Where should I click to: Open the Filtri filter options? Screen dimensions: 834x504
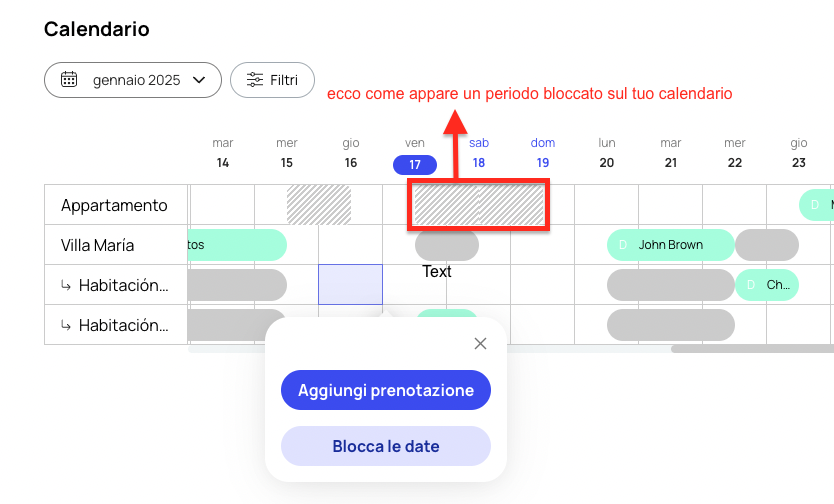coord(272,80)
